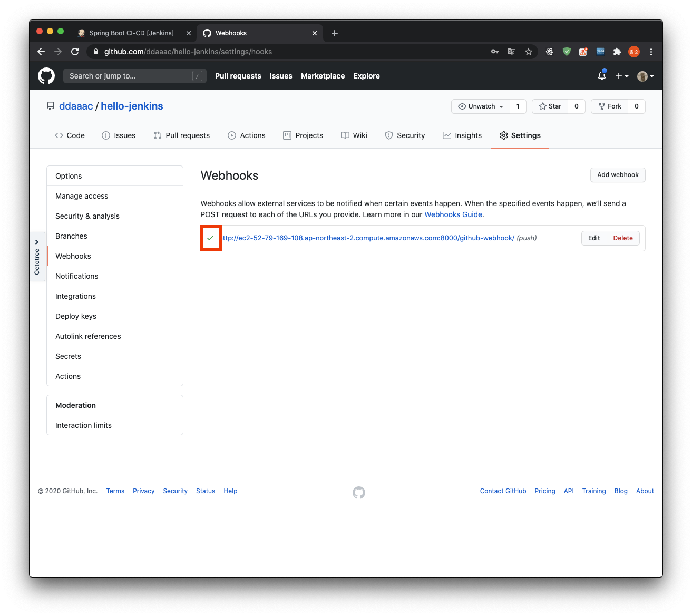Image resolution: width=692 pixels, height=616 pixels.
Task: Click the Add webhook button
Action: point(618,175)
